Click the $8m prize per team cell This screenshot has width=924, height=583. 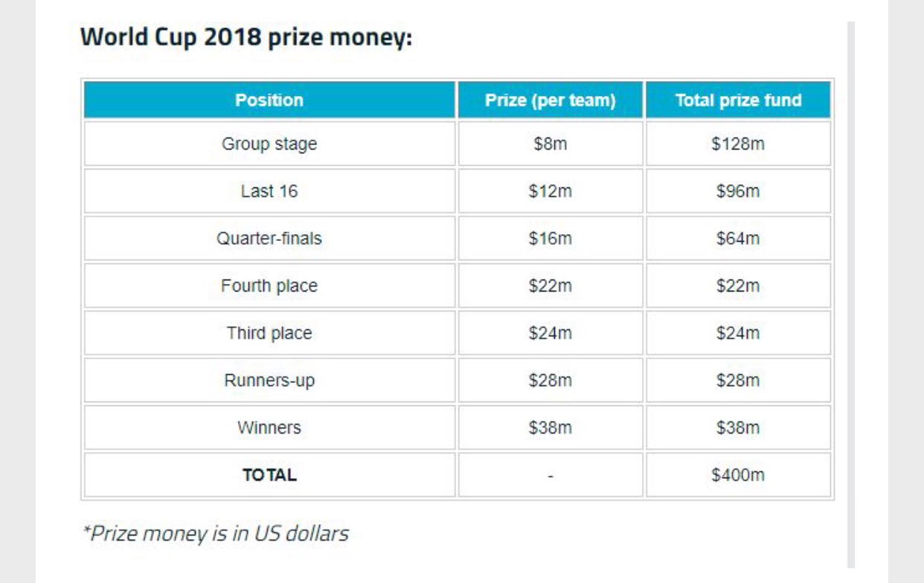coord(551,144)
